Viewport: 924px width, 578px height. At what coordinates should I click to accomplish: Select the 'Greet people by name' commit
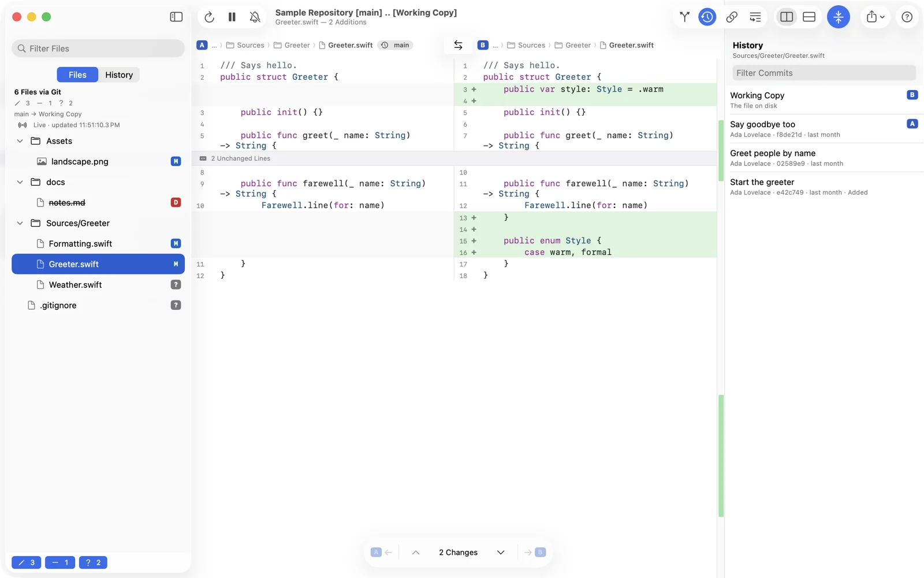pyautogui.click(x=824, y=158)
